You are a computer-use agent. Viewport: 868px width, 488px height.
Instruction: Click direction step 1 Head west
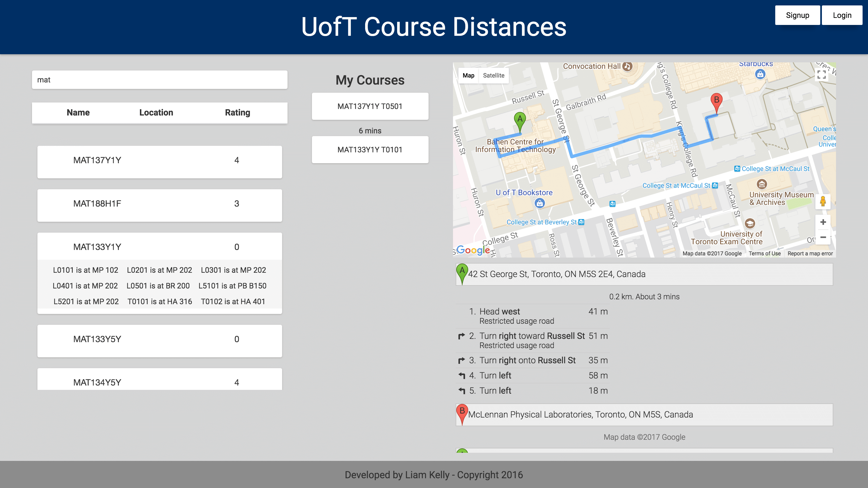coord(533,316)
